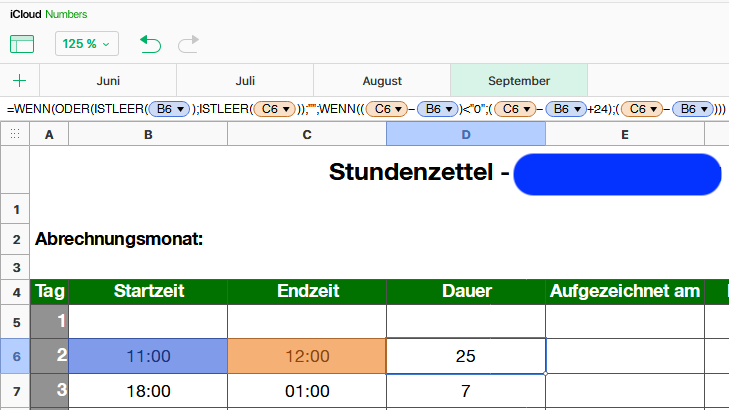Click the blue redacted name block

[x=617, y=174]
